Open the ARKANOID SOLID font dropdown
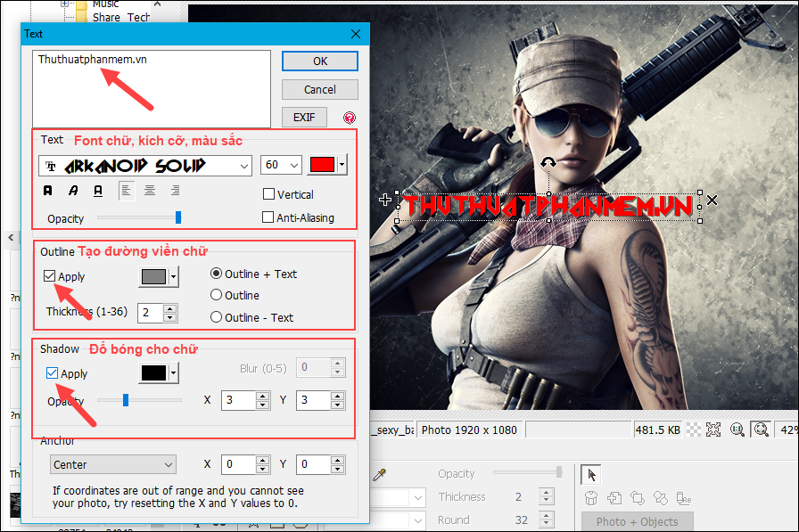 pos(243,166)
